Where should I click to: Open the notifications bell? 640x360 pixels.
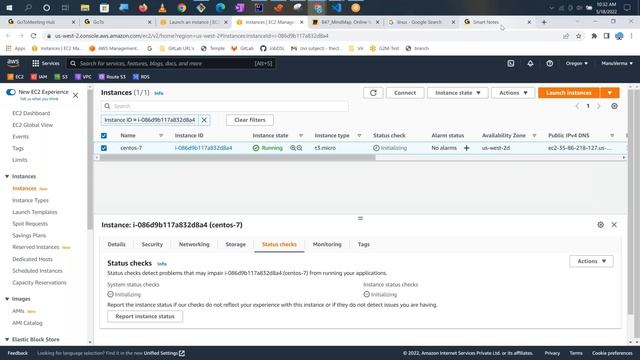pyautogui.click(x=530, y=63)
